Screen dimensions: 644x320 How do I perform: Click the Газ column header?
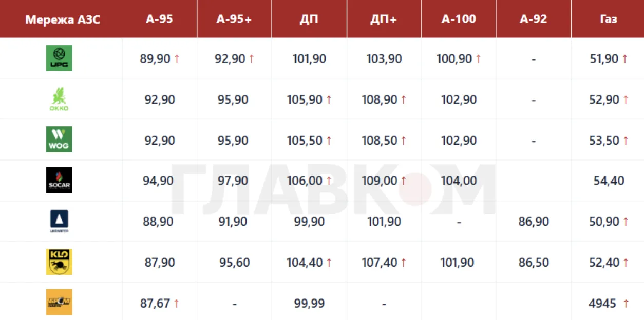point(608,19)
